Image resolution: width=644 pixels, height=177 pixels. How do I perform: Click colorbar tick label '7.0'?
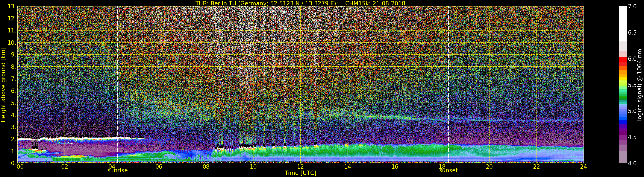click(632, 6)
